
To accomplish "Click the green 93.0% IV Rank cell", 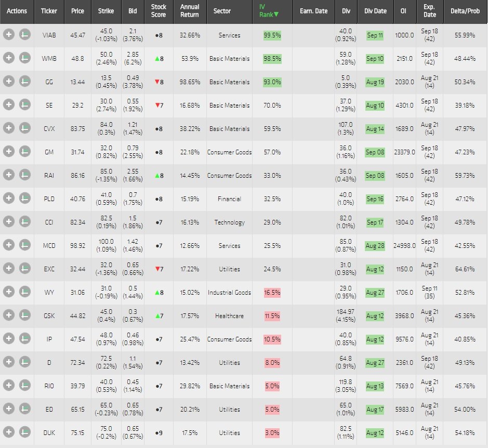I will (x=272, y=82).
